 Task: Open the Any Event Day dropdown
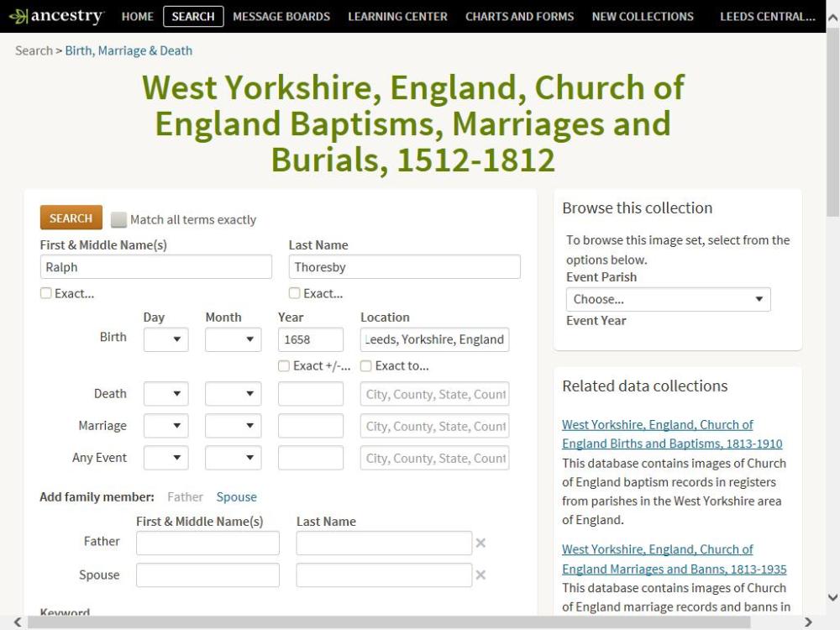[x=165, y=458]
